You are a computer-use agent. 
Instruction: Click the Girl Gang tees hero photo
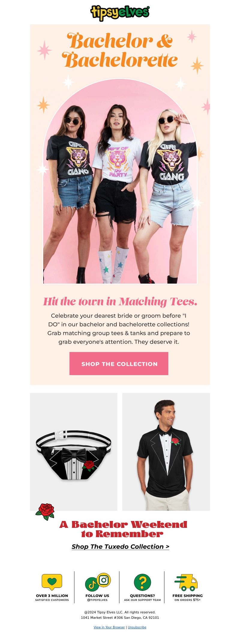pyautogui.click(x=120, y=182)
